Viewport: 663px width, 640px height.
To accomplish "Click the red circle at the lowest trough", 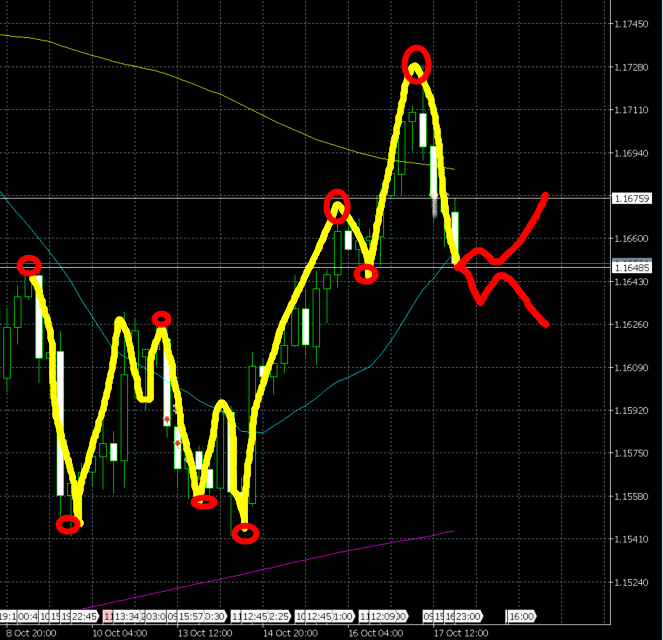I will pyautogui.click(x=245, y=533).
